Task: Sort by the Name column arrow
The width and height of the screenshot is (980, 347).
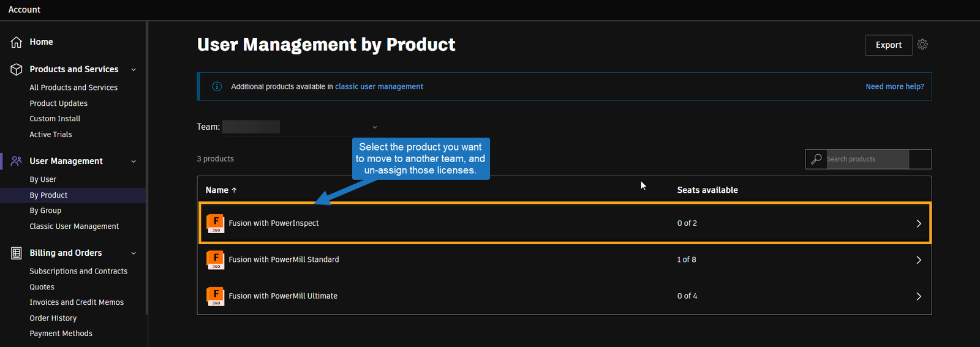Action: 234,190
